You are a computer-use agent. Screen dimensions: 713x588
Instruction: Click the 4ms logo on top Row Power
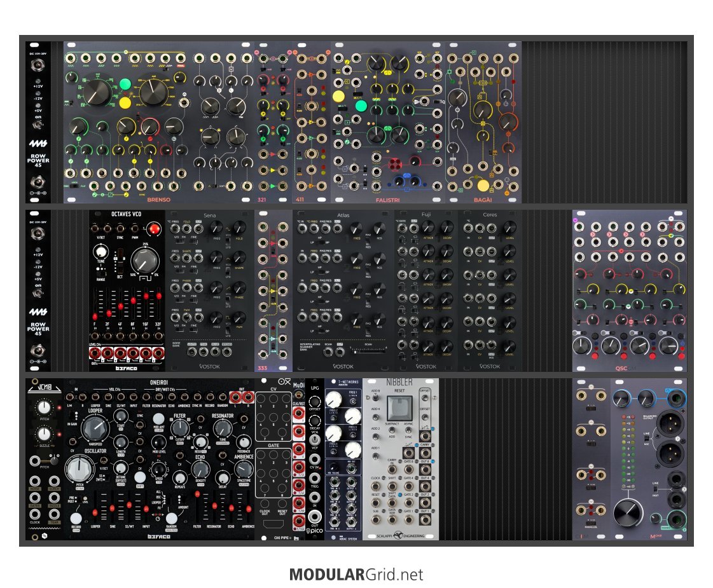[x=38, y=144]
